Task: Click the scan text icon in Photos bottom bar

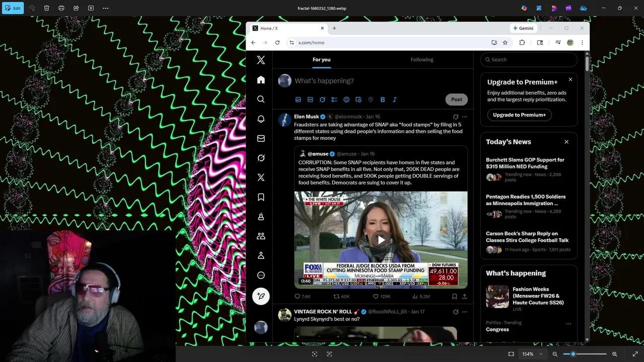Action: [x=330, y=354]
